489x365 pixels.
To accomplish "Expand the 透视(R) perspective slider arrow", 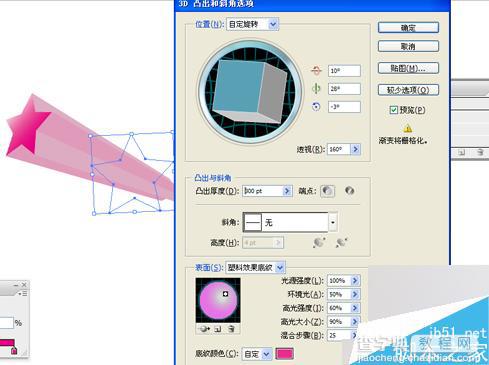I will pos(356,149).
